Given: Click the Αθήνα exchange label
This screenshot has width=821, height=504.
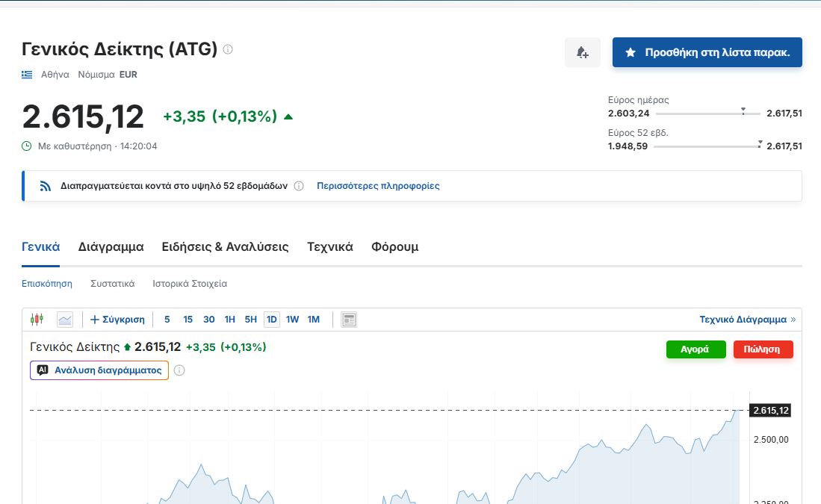Looking at the screenshot, I should [55, 75].
